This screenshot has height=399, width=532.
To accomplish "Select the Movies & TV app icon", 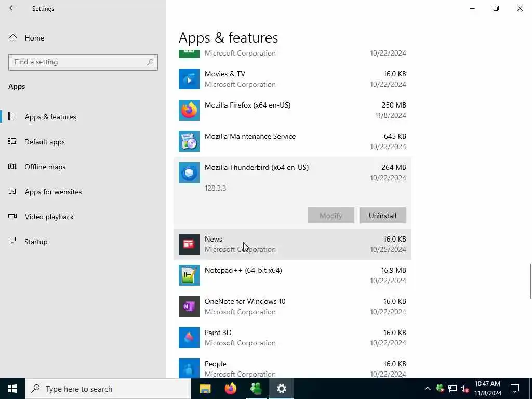I will pyautogui.click(x=189, y=79).
